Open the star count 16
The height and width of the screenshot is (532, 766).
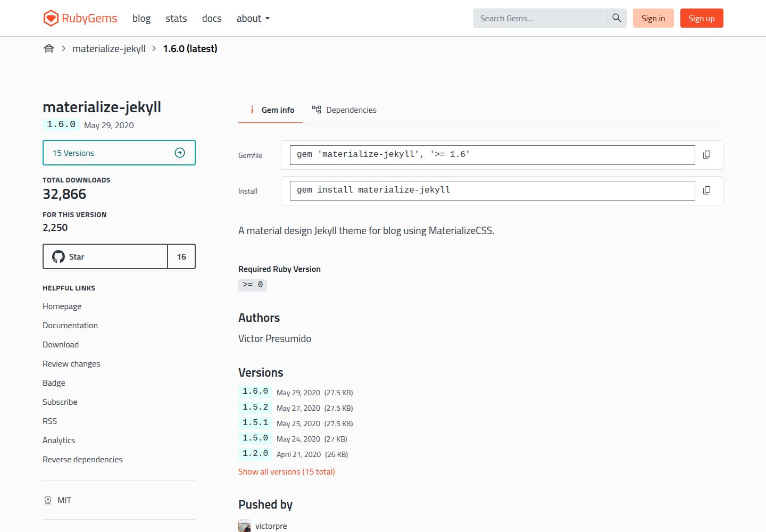tap(181, 256)
